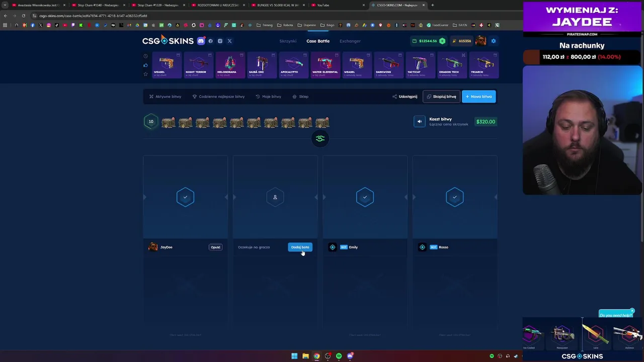
Task: Click the 'Do you need help?' chat bubble
Action: [x=616, y=315]
